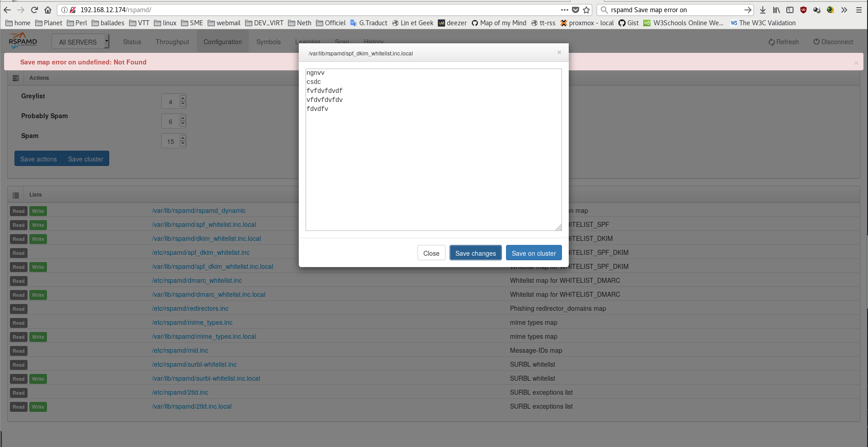The width and height of the screenshot is (868, 447).
Task: Click the browser back arrow
Action: coord(7,10)
